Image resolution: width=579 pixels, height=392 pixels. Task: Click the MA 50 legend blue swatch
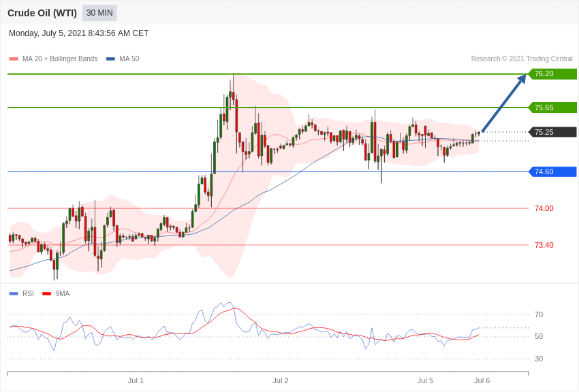(110, 59)
